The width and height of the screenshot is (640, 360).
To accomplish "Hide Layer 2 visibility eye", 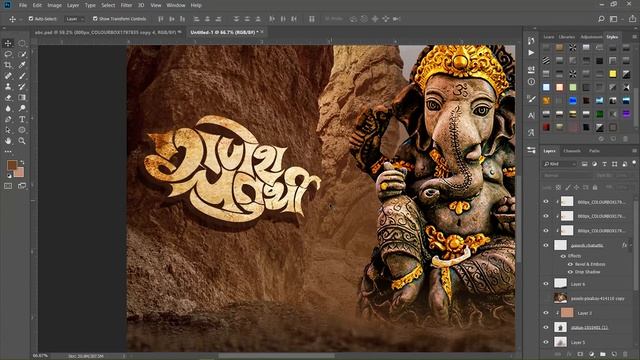I will (x=546, y=313).
